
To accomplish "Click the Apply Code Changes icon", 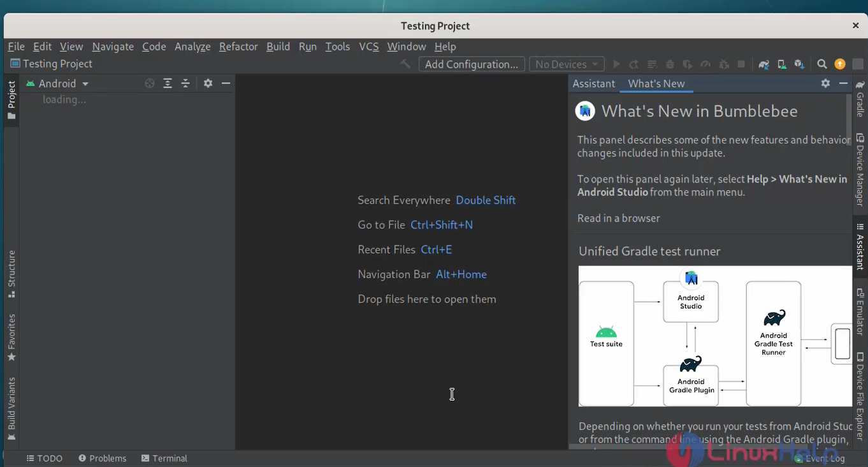I will pos(652,64).
